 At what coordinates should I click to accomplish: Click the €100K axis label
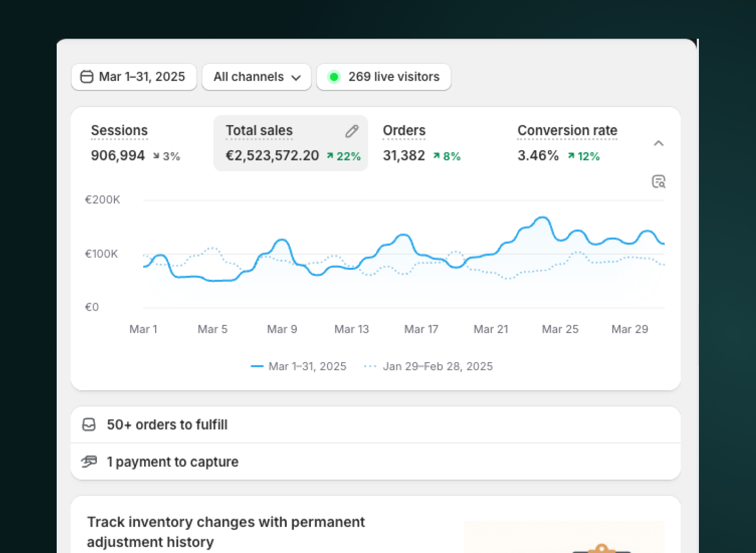(101, 254)
